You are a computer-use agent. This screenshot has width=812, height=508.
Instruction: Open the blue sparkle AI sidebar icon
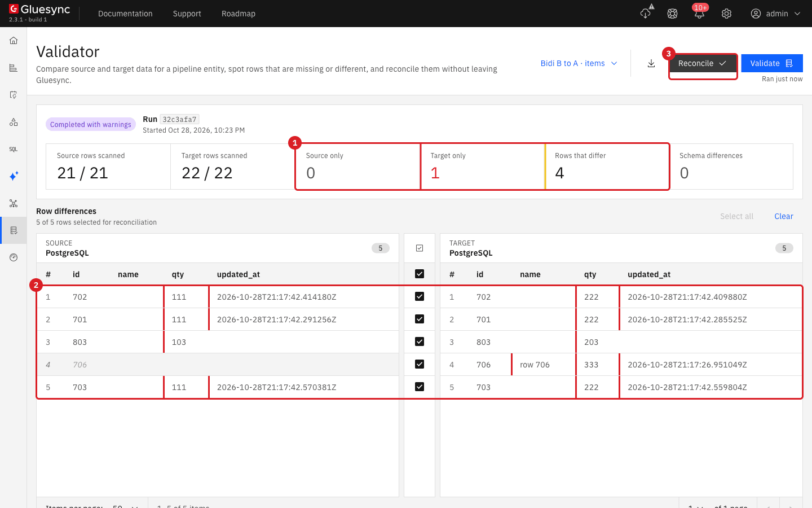14,176
